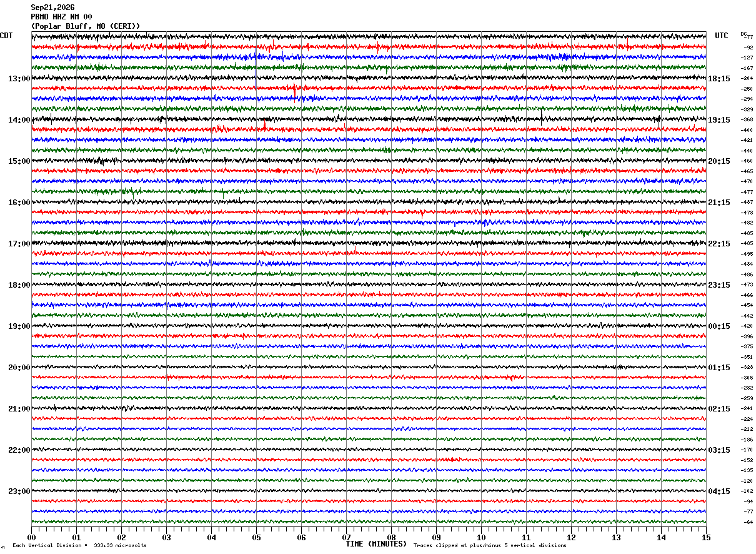Click the 18:15 UTC time label
The image size is (756, 554).
(x=719, y=78)
